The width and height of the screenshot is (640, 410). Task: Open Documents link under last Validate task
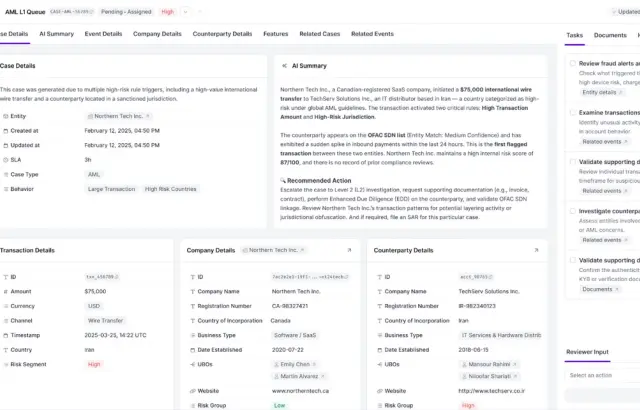[600, 289]
